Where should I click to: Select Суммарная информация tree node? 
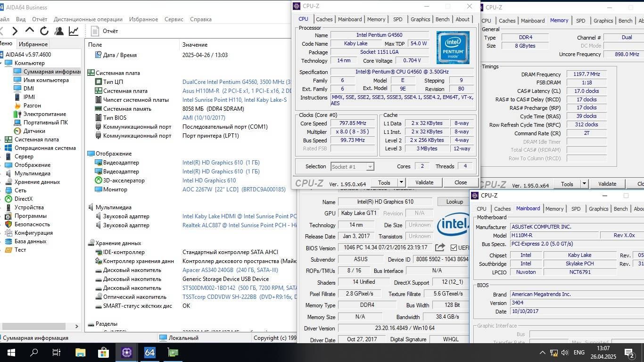[x=47, y=72]
